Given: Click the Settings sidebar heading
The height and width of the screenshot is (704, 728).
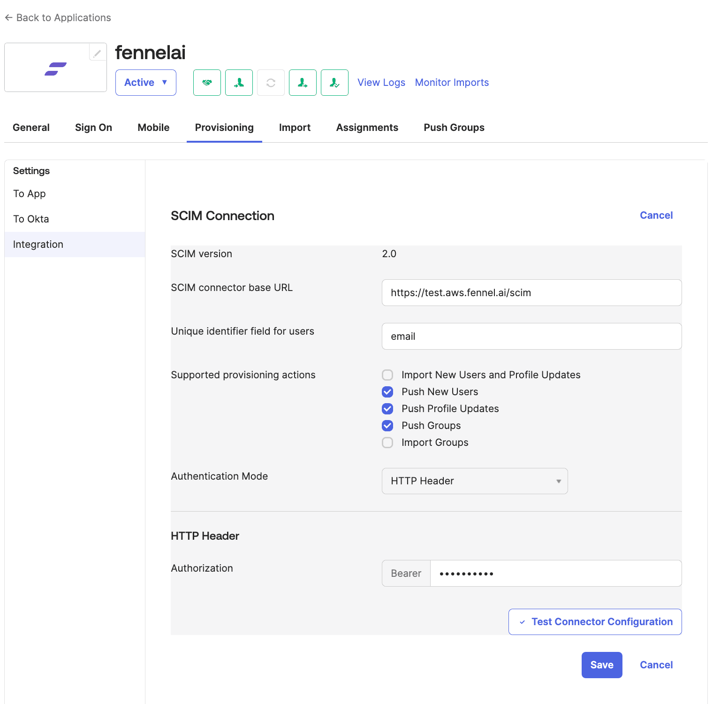Looking at the screenshot, I should pos(31,171).
